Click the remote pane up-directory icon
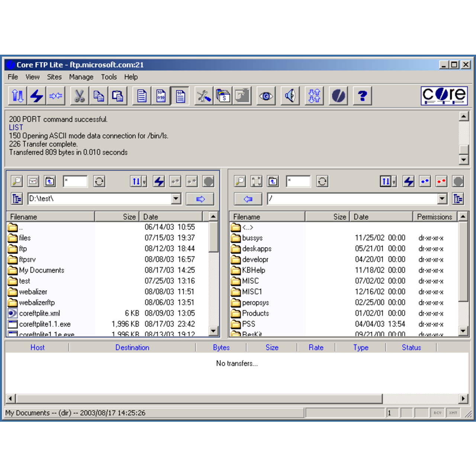The height and width of the screenshot is (476, 476). tap(273, 181)
